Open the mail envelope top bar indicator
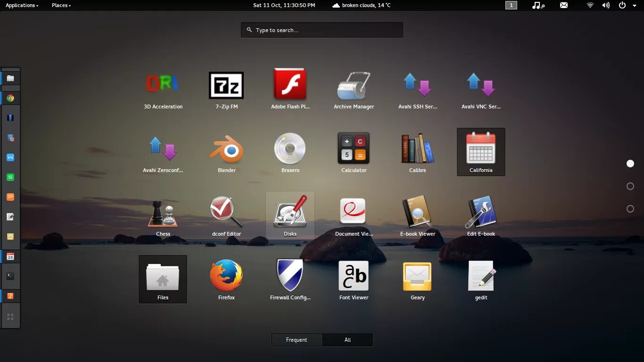This screenshot has height=362, width=644. click(564, 5)
